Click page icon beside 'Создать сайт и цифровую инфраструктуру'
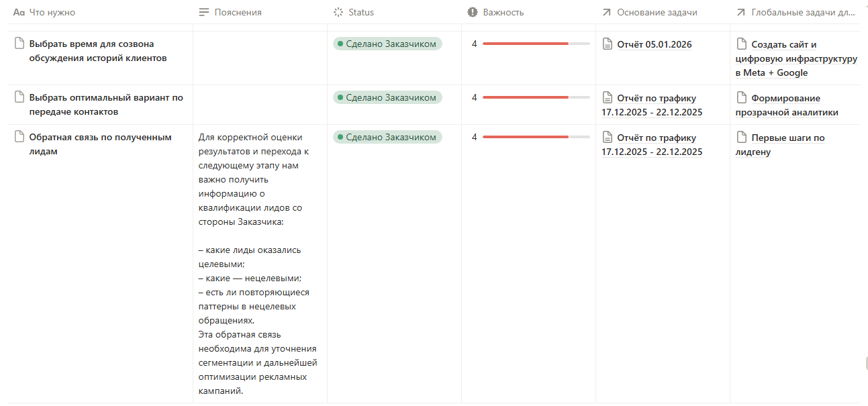The width and height of the screenshot is (868, 406). (x=742, y=44)
